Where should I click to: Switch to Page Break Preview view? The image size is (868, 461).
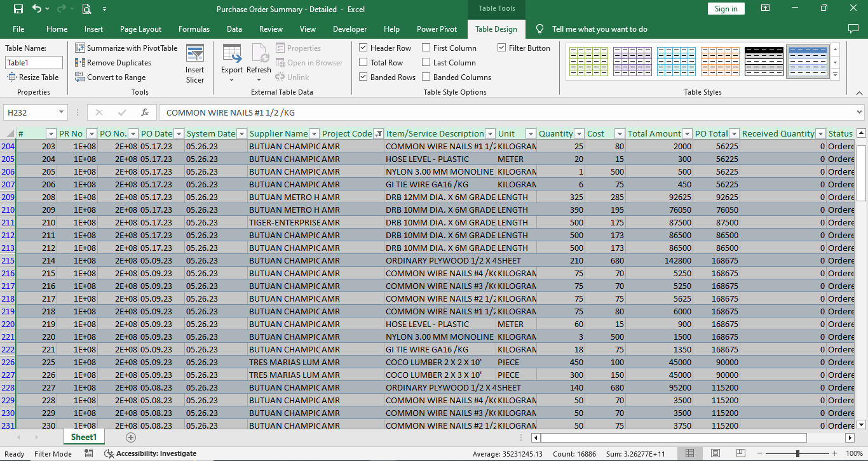tap(741, 453)
